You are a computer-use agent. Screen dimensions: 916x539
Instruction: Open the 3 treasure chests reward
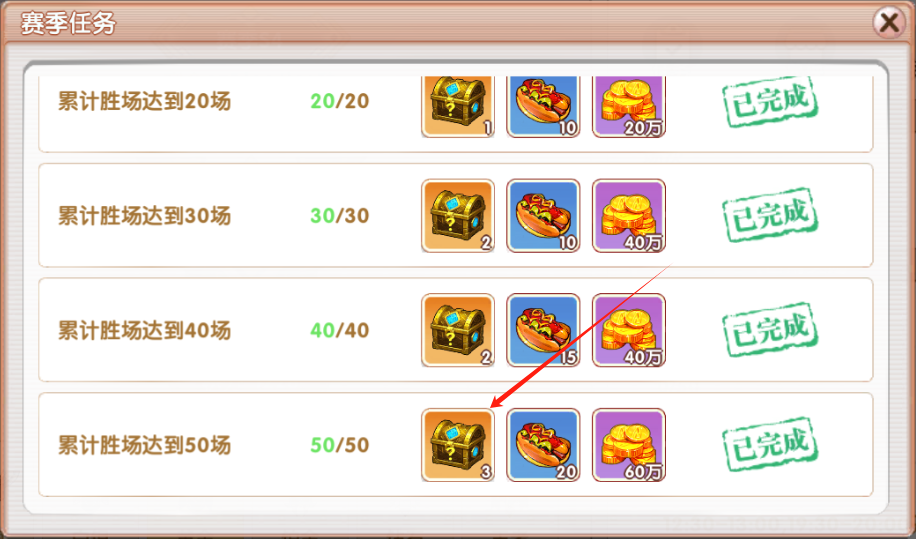458,445
